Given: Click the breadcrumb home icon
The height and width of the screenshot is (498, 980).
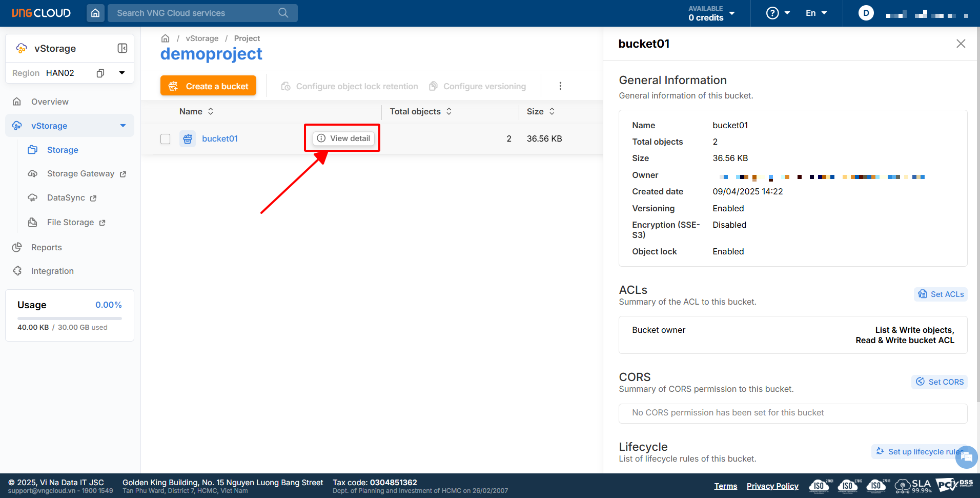Looking at the screenshot, I should pos(165,38).
